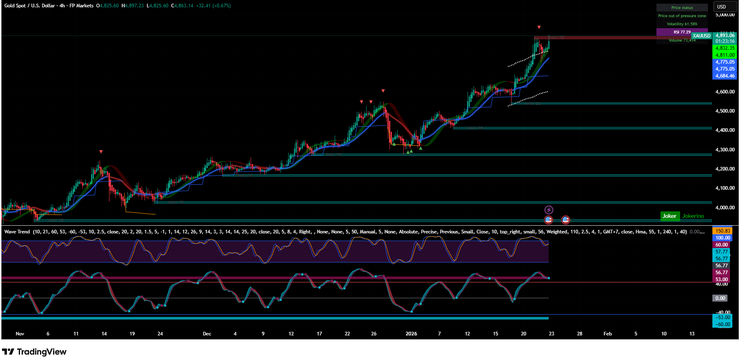The width and height of the screenshot is (743, 364).
Task: Click the 4,200.00 price axis label
Action: [726, 169]
